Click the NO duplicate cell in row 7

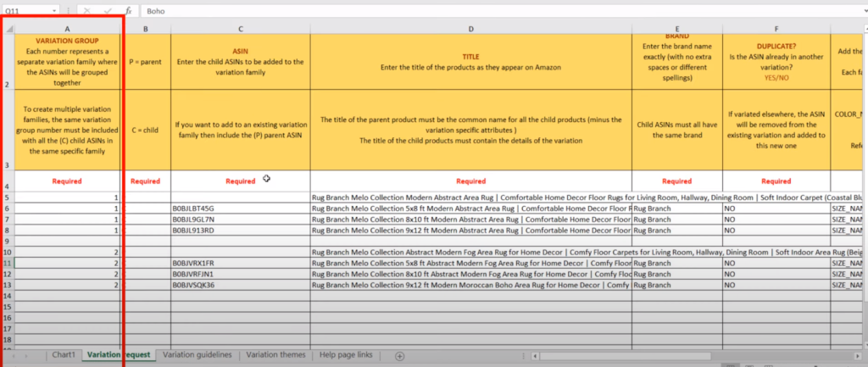pos(776,220)
